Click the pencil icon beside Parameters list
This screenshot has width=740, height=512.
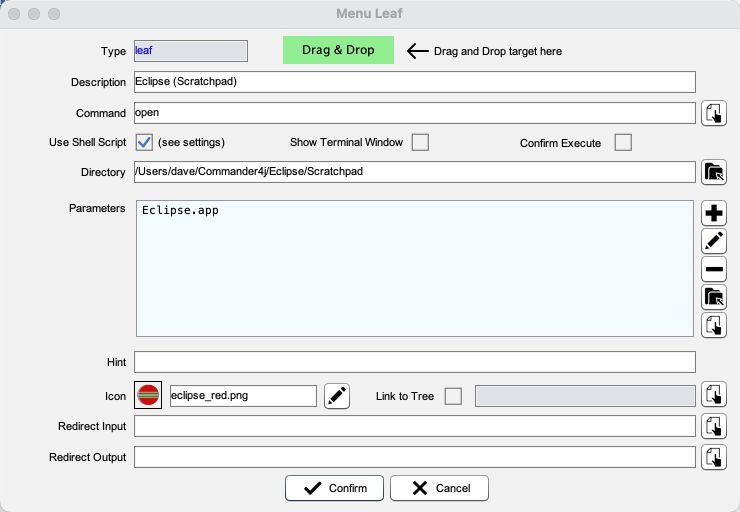coord(713,241)
